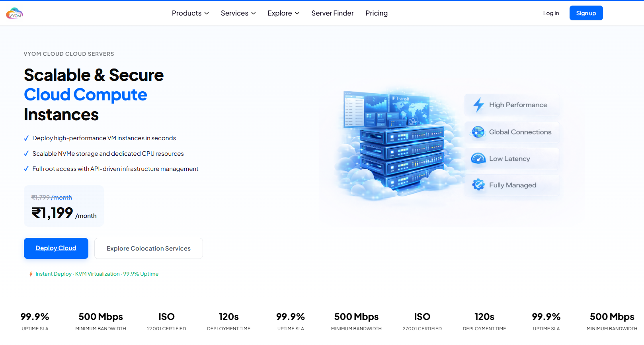Open the Pricing page
644x345 pixels.
click(x=377, y=13)
